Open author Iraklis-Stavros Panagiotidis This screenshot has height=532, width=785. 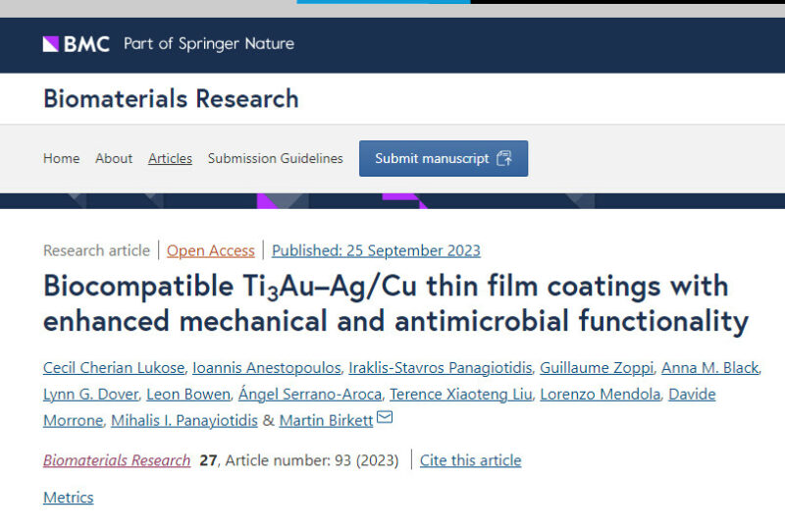point(440,368)
